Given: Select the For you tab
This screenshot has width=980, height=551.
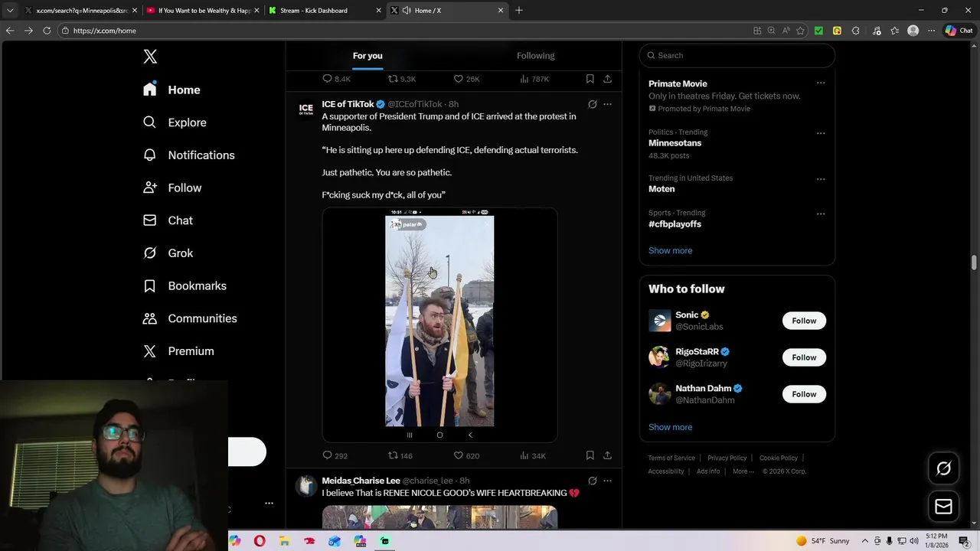Looking at the screenshot, I should coord(367,56).
